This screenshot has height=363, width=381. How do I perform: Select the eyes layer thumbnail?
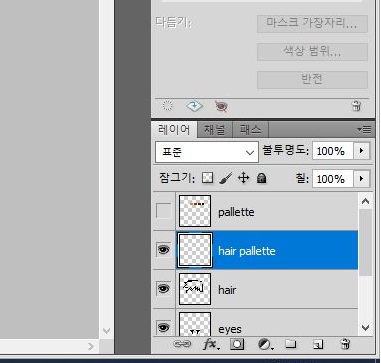tap(195, 324)
